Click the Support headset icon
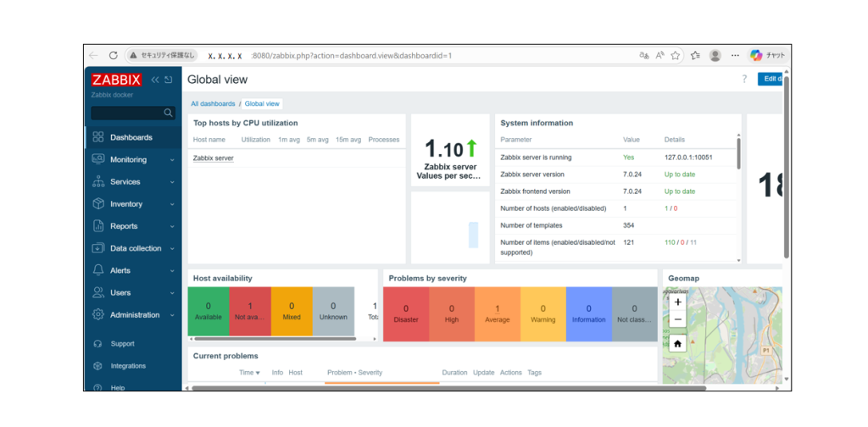 98,343
